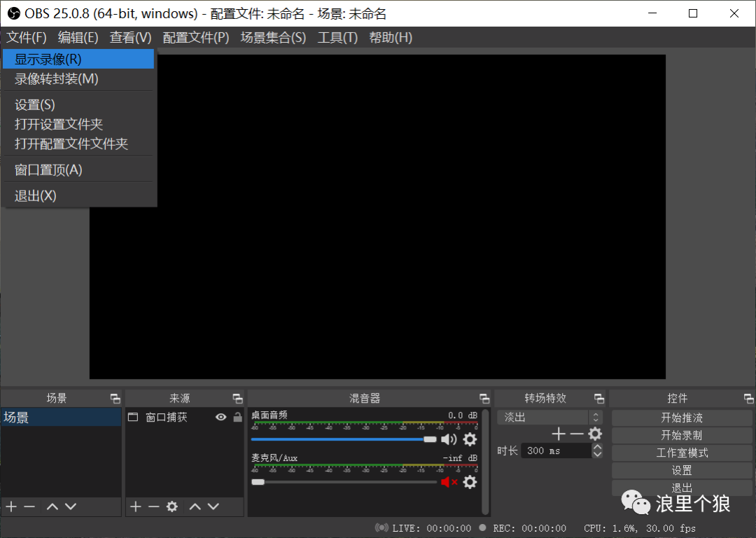
Task: Pop out the 控件 dock panel
Action: [749, 399]
